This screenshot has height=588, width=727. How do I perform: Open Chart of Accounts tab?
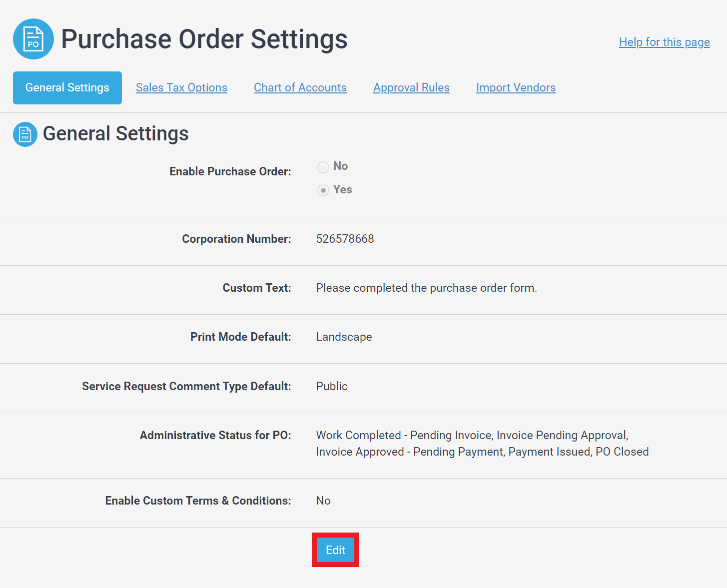(x=300, y=87)
